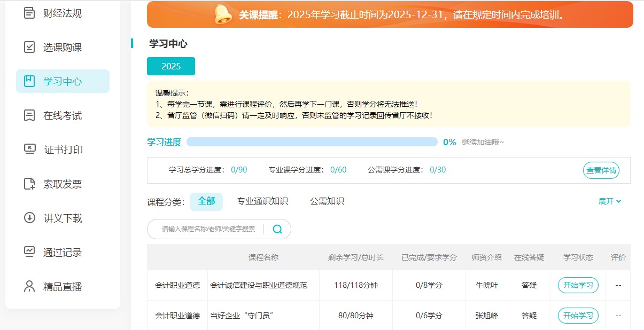Image resolution: width=644 pixels, height=330 pixels.
Task: Click the 选课购课 sidebar icon
Action: click(x=29, y=46)
